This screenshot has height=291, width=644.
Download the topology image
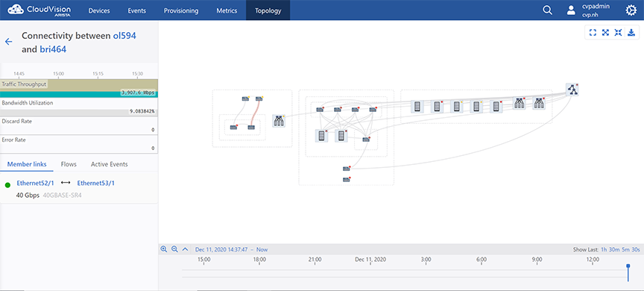pyautogui.click(x=631, y=33)
